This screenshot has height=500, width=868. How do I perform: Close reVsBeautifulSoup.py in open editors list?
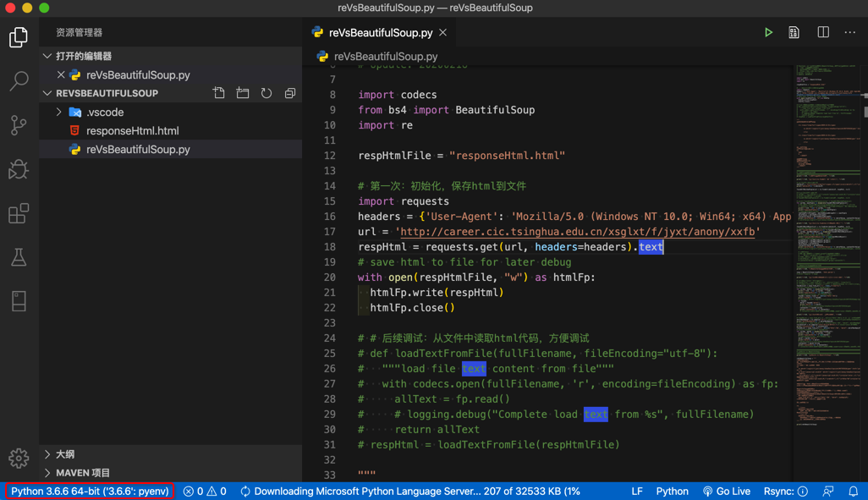[x=61, y=74]
